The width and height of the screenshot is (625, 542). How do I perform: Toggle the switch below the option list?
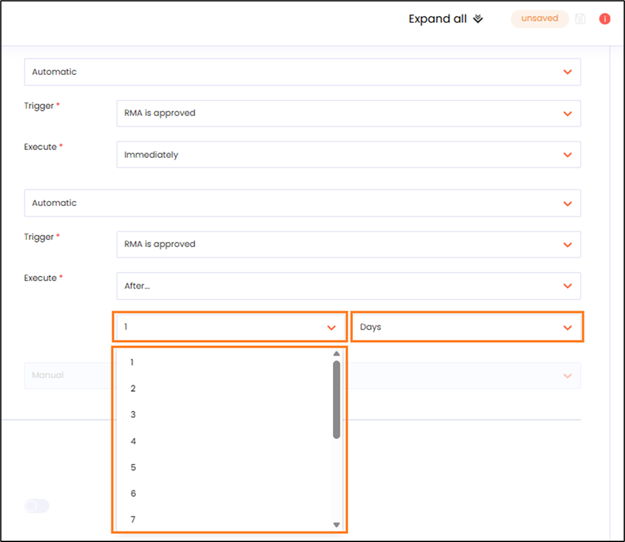(x=37, y=506)
